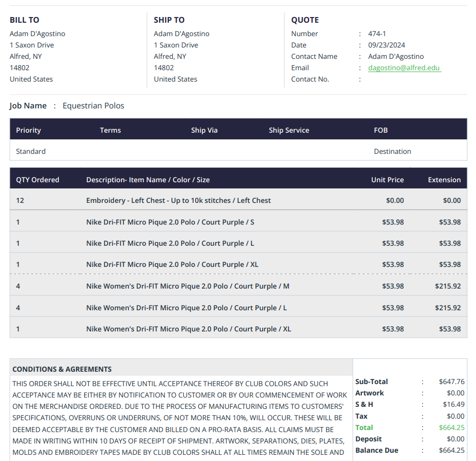
Task: Click the Standard priority value
Action: click(30, 151)
